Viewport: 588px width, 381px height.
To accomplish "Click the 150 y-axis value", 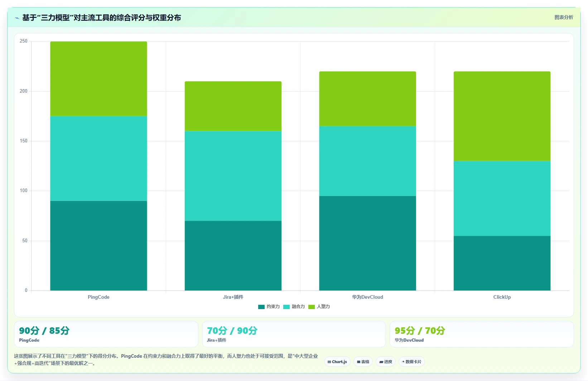I will point(23,141).
